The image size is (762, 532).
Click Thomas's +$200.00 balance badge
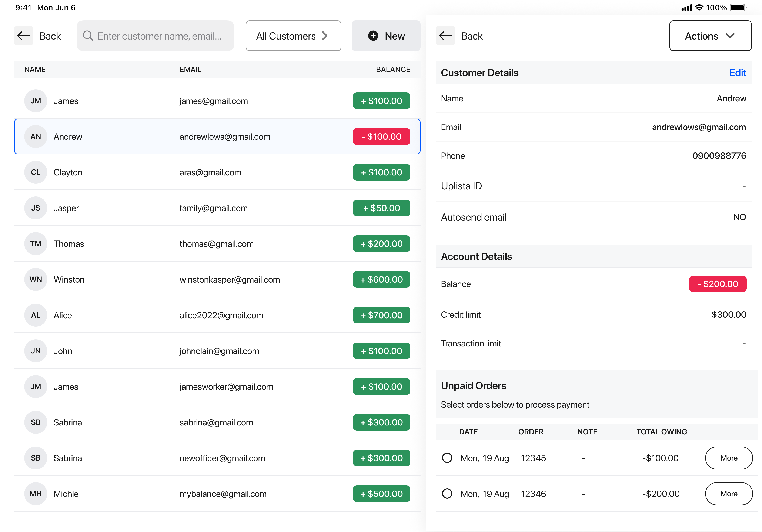[381, 244]
